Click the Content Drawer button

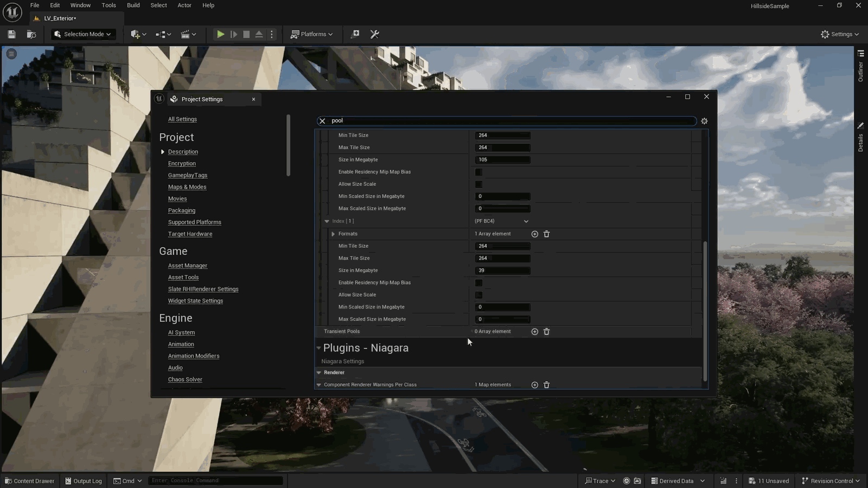point(30,481)
